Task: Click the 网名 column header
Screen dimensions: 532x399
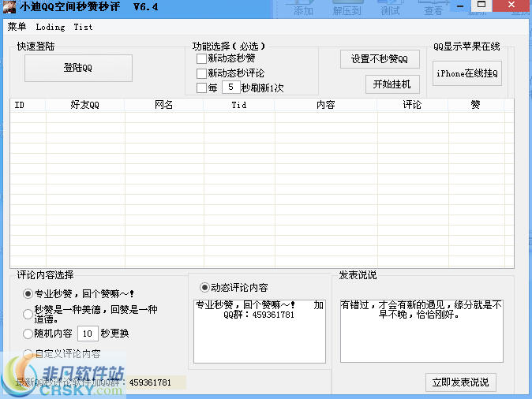Action: 164,105
